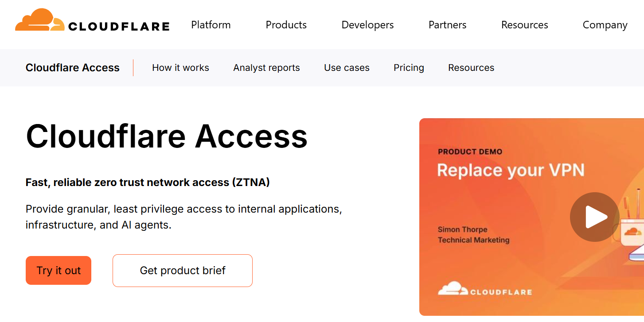
Task: Open the Partners menu in the top navigation
Action: pos(447,25)
